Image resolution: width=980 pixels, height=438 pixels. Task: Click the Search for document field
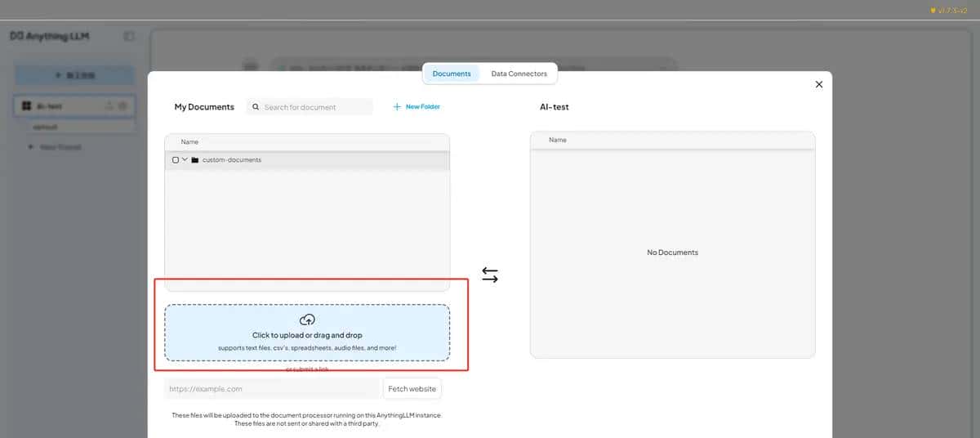tap(314, 107)
